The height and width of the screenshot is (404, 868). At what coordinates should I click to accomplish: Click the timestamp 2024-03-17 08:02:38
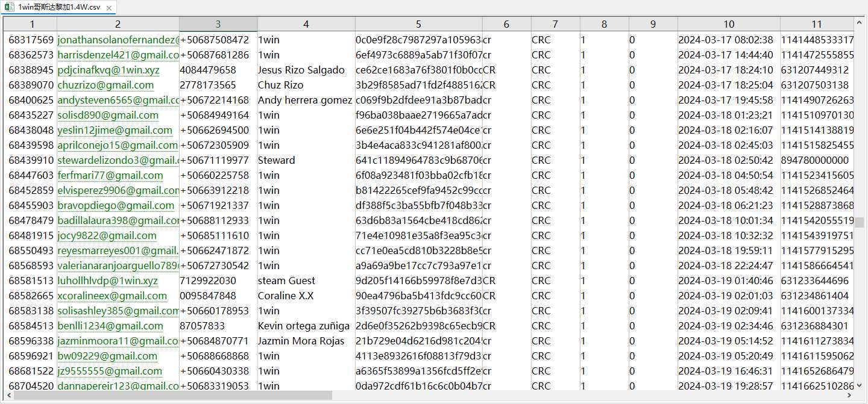pyautogui.click(x=726, y=40)
